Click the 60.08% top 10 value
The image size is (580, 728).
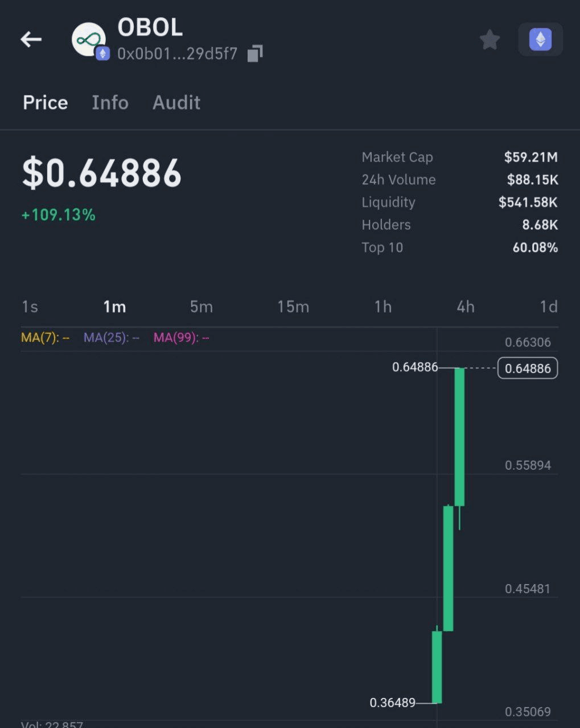pyautogui.click(x=535, y=247)
